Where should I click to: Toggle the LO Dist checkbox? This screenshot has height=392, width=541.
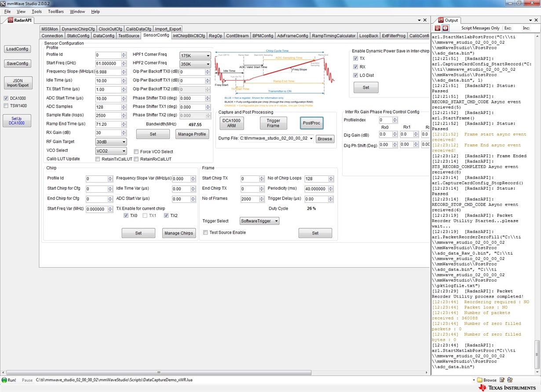[x=356, y=75]
